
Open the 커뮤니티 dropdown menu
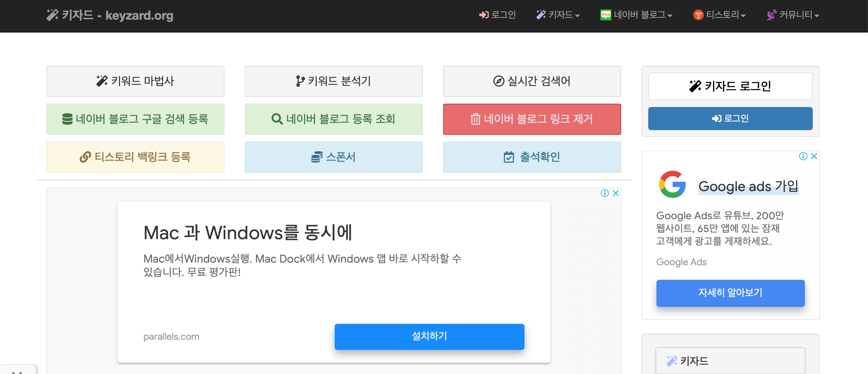coord(793,15)
